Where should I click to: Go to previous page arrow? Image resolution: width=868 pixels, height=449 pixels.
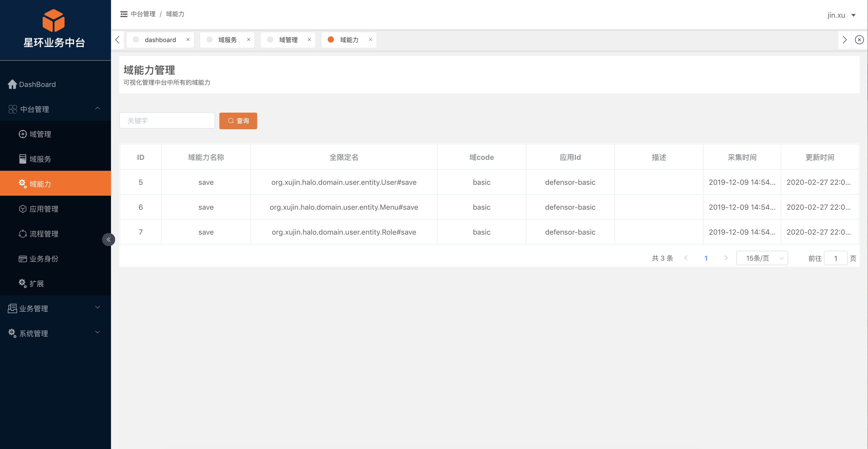pos(686,258)
